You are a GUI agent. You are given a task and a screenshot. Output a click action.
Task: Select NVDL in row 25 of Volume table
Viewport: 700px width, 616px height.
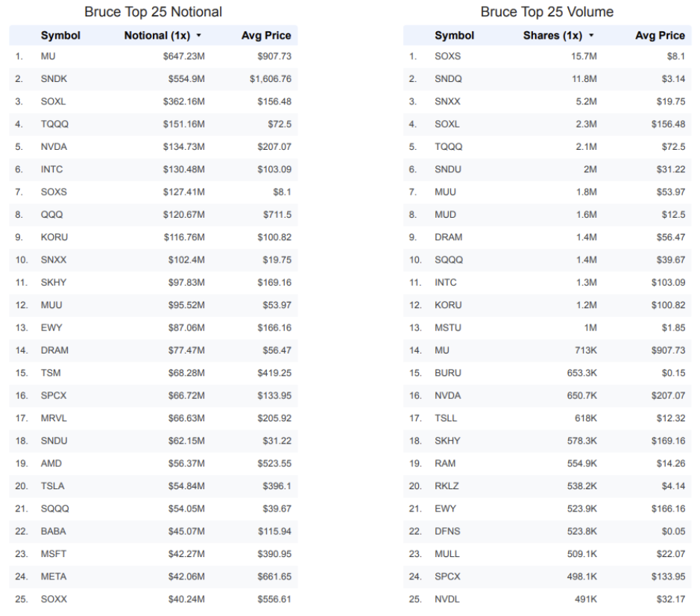(447, 599)
